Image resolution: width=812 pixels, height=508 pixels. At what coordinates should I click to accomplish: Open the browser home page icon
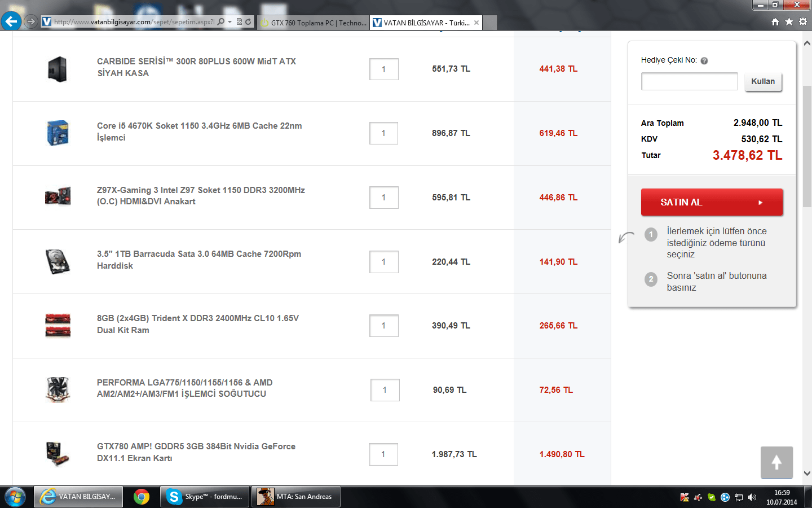click(775, 21)
